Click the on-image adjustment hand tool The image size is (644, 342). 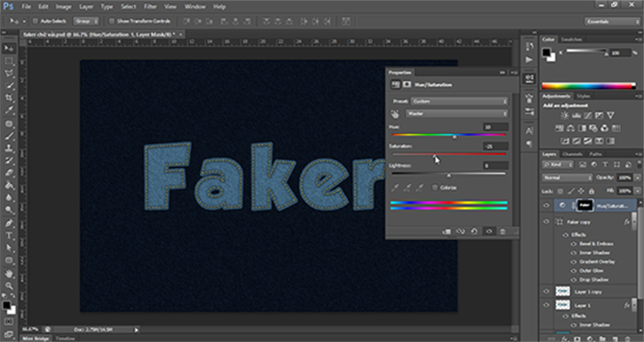point(396,114)
